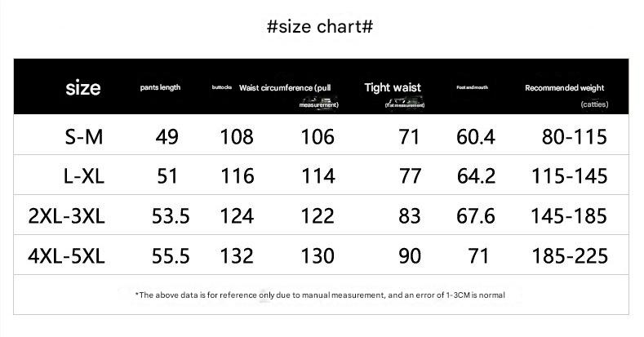Click the manual measurement footnote text
This screenshot has height=337, width=644.
tap(320, 295)
